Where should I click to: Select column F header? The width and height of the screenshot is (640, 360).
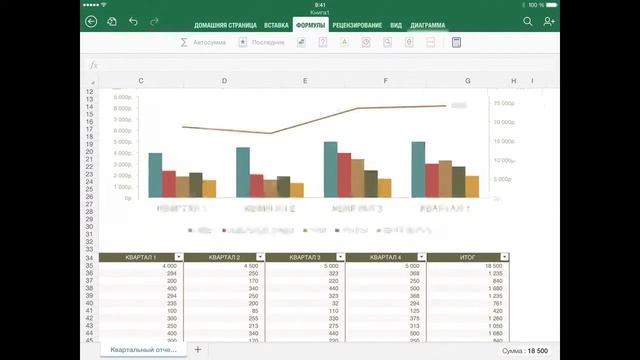click(386, 81)
